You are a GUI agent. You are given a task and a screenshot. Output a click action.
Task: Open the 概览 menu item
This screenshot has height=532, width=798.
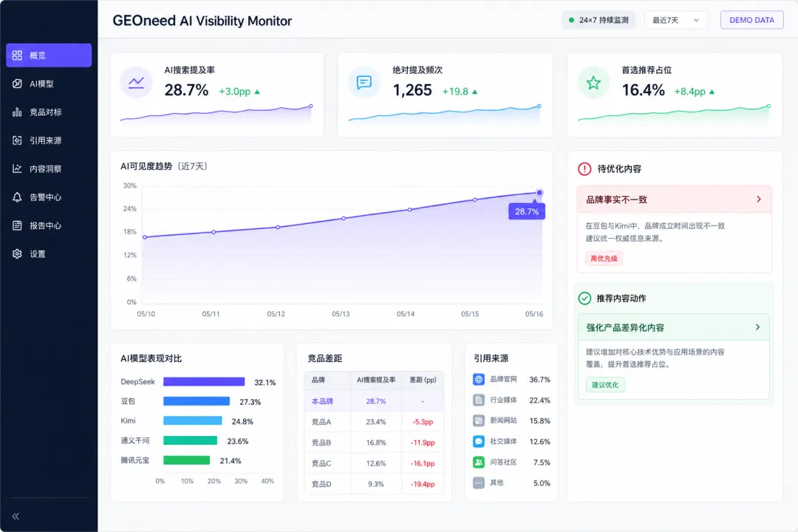coord(49,55)
